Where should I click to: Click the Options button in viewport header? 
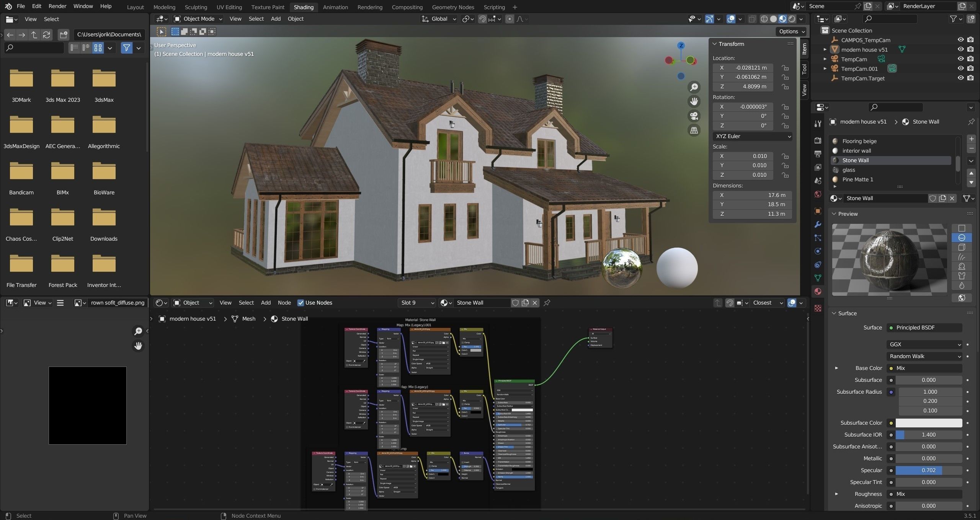tap(792, 31)
